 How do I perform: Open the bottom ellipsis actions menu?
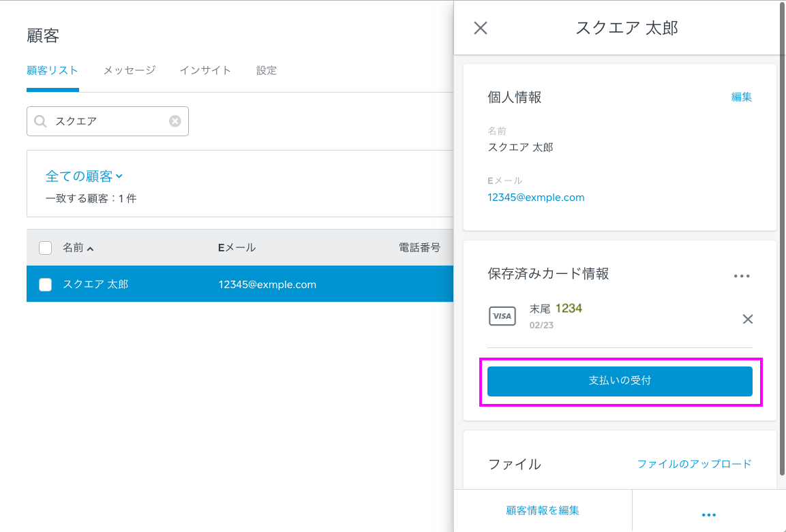(709, 514)
